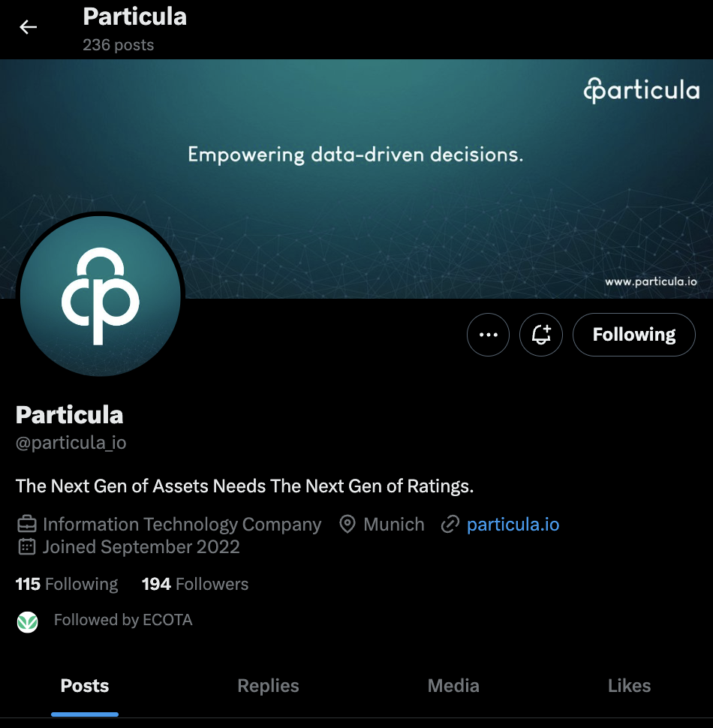Image resolution: width=713 pixels, height=728 pixels.
Task: Open the Likes tab
Action: (629, 686)
